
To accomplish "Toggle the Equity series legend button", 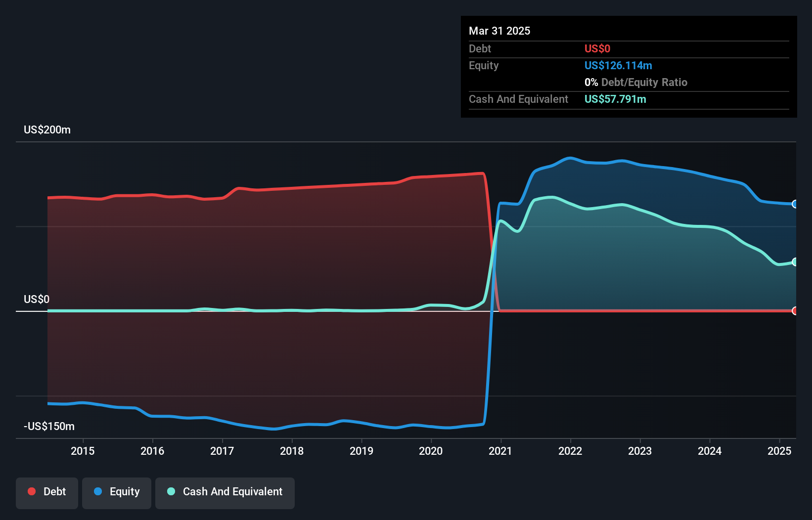I will coord(117,493).
